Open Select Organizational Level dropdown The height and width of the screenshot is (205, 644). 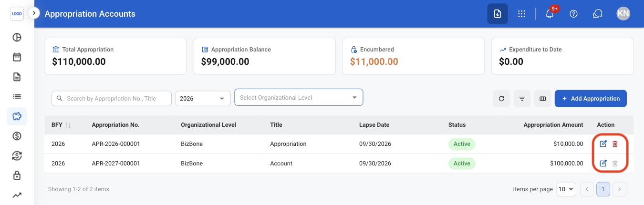click(299, 97)
